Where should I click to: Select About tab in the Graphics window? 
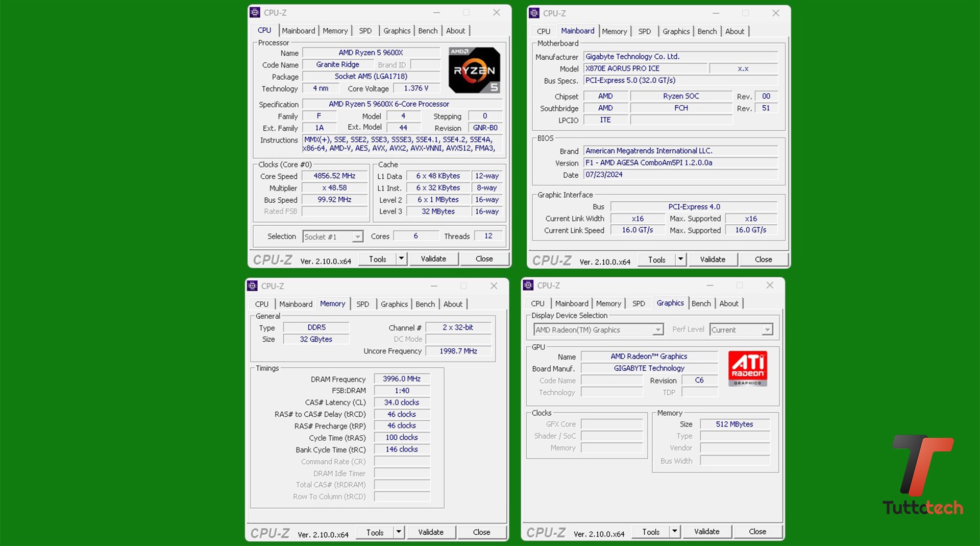point(728,303)
